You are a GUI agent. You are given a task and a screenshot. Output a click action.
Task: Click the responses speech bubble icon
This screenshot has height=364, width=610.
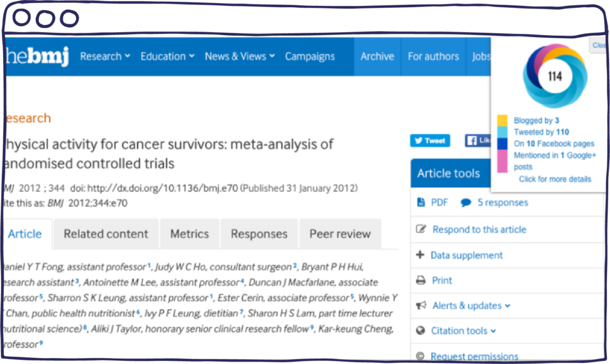[x=466, y=203]
